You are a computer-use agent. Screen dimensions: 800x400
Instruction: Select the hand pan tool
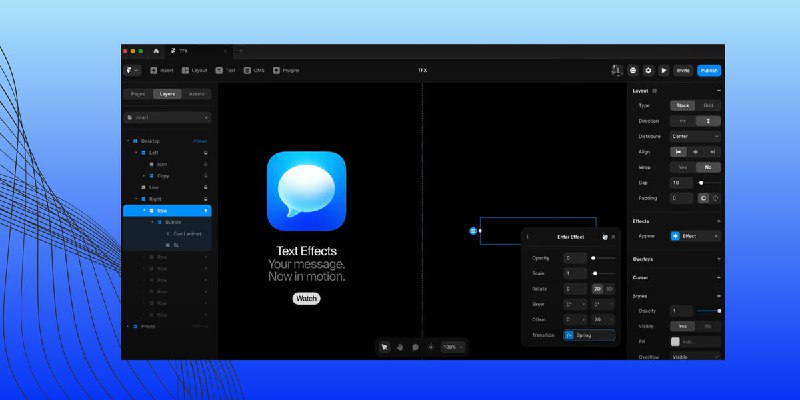(400, 347)
